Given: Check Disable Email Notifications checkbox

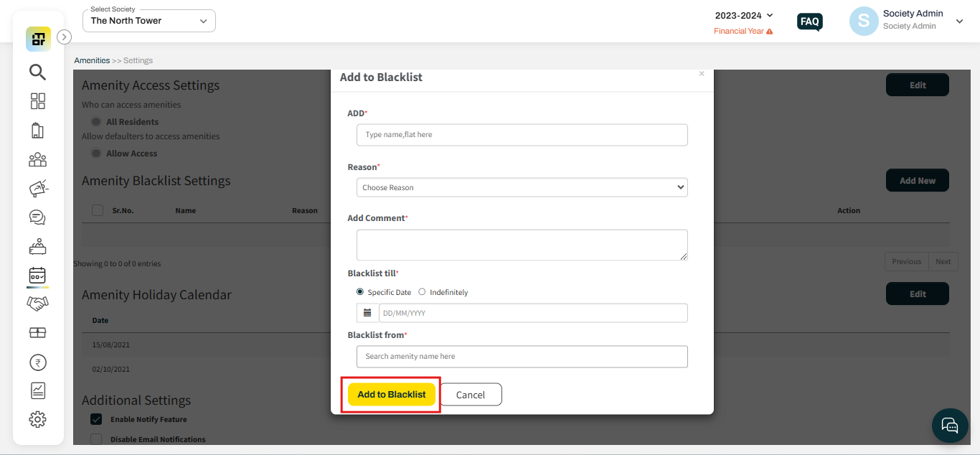Looking at the screenshot, I should pos(96,439).
